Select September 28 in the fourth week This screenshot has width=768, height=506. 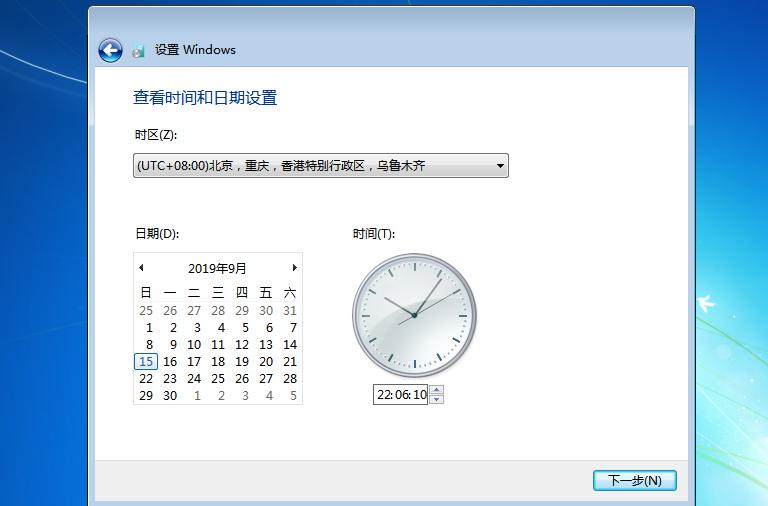(x=290, y=379)
